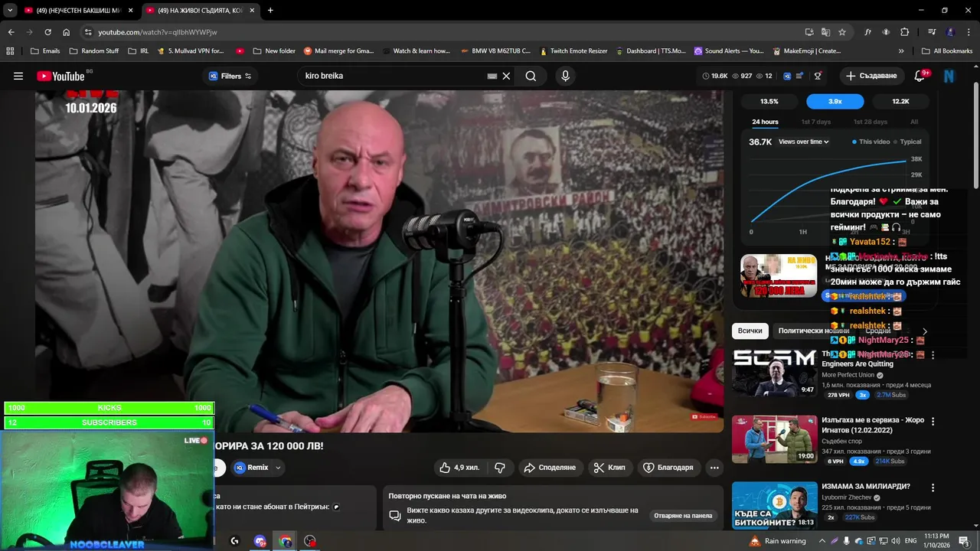This screenshot has height=551, width=980.
Task: Click the 3.9x stat pill
Action: click(835, 101)
